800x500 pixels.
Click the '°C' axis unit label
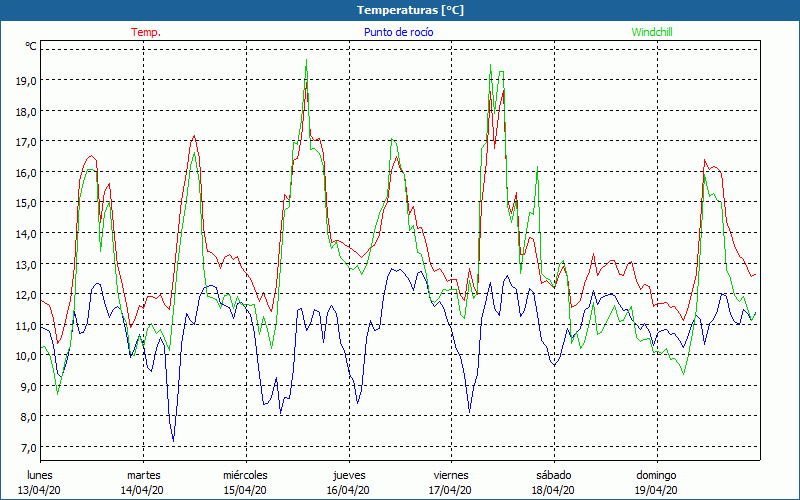(x=31, y=46)
